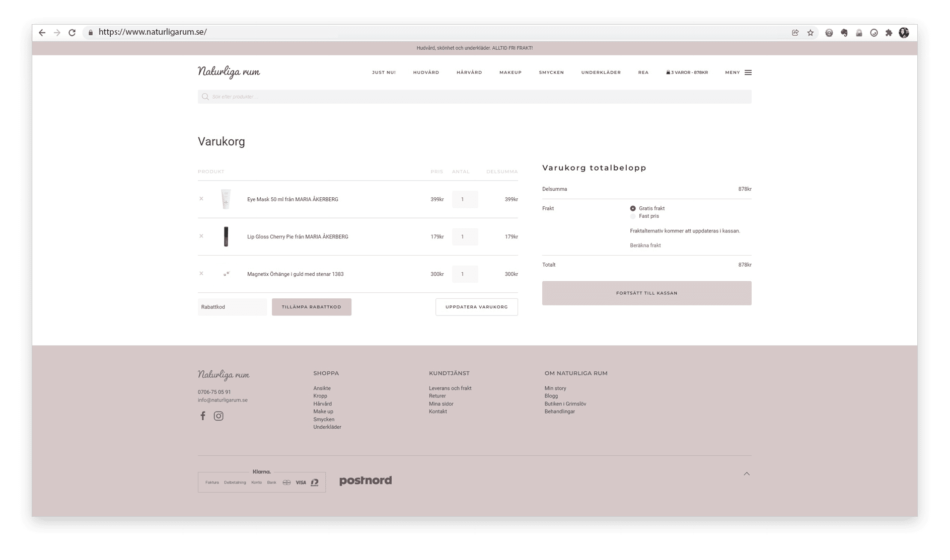This screenshot has width=950, height=560.
Task: Open the Facebook icon in footer
Action: click(x=203, y=416)
